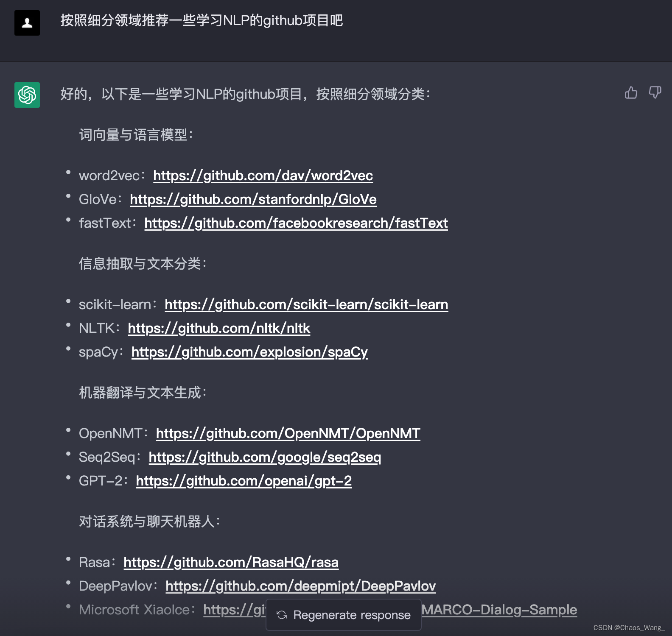Open the word2vec GitHub link
Image resolution: width=672 pixels, height=636 pixels.
coord(263,176)
